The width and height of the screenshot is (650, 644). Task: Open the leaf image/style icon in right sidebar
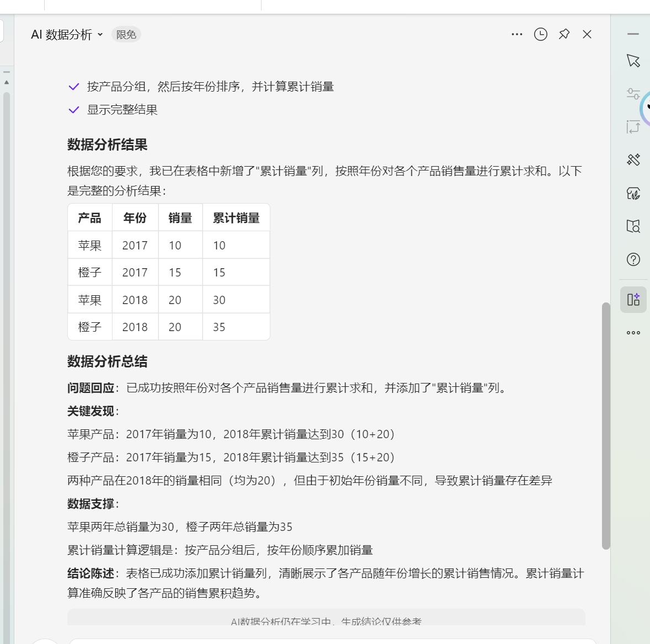(x=633, y=193)
